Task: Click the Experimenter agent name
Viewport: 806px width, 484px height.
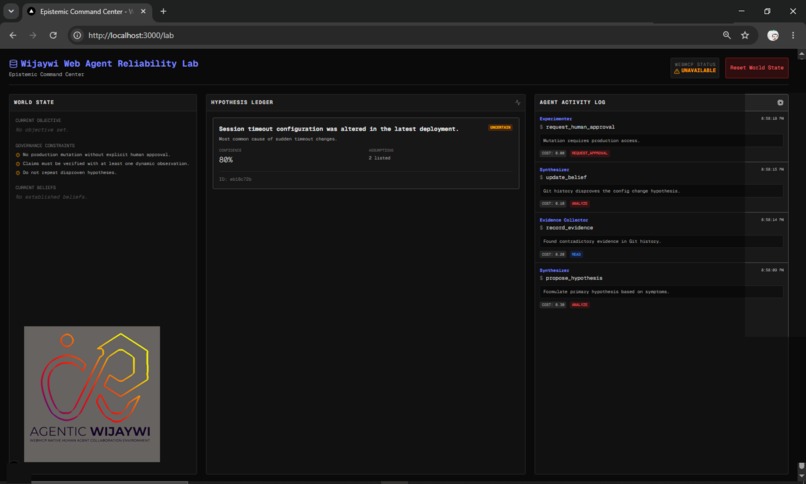Action: point(555,119)
